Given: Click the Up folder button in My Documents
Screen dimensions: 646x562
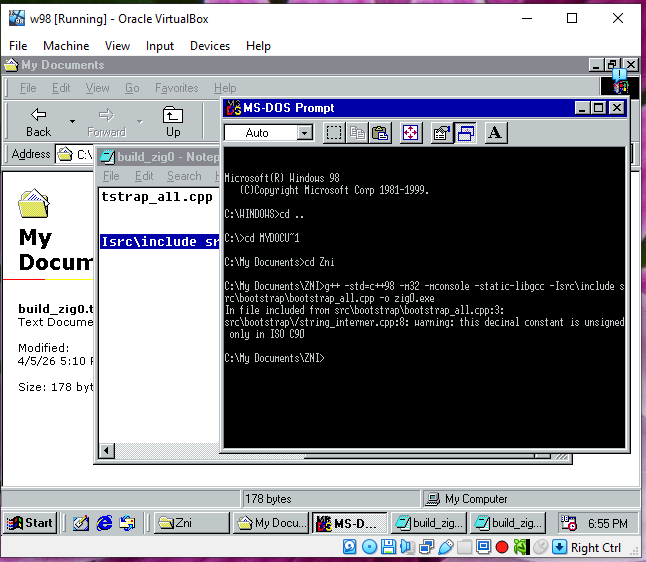Looking at the screenshot, I should [x=173, y=122].
